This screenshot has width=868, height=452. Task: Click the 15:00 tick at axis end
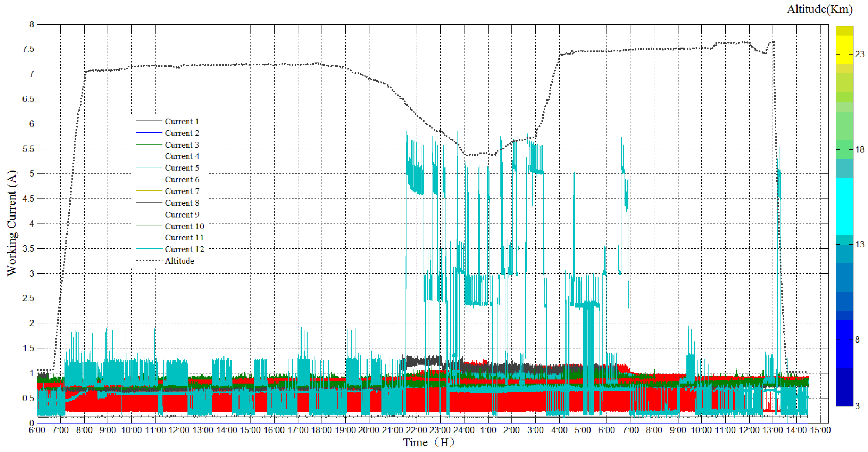(x=820, y=431)
